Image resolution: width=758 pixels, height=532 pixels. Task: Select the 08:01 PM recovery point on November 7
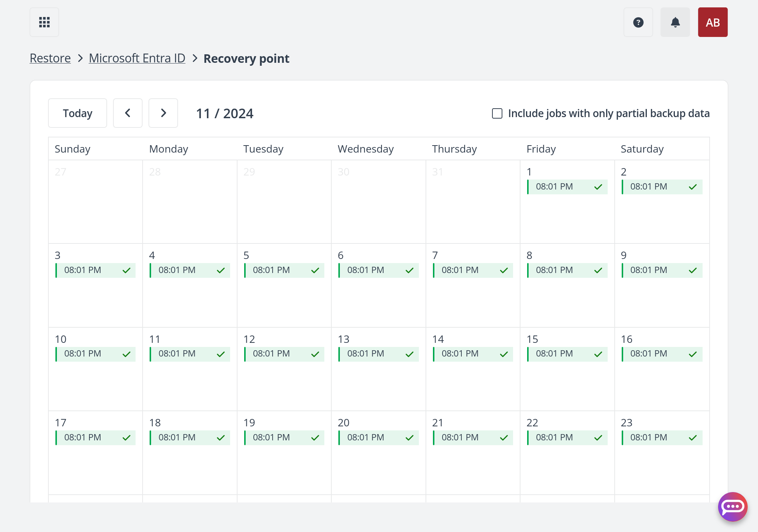[473, 270]
